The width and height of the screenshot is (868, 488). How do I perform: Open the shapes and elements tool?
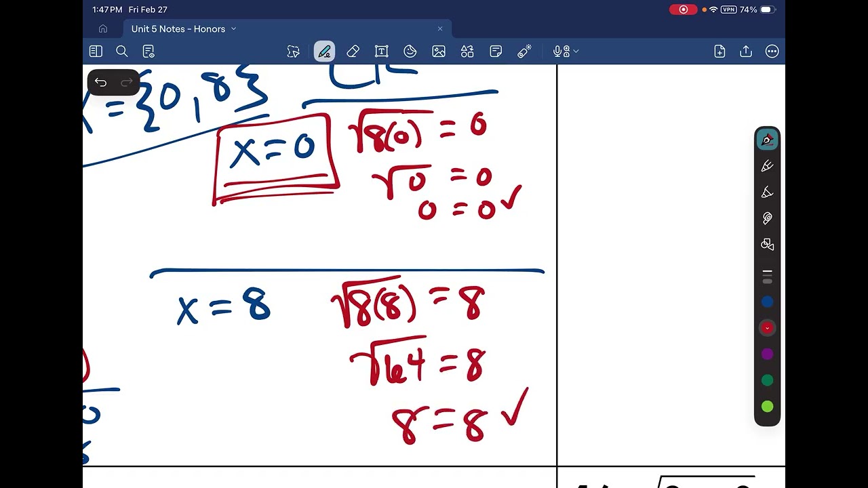(x=467, y=52)
